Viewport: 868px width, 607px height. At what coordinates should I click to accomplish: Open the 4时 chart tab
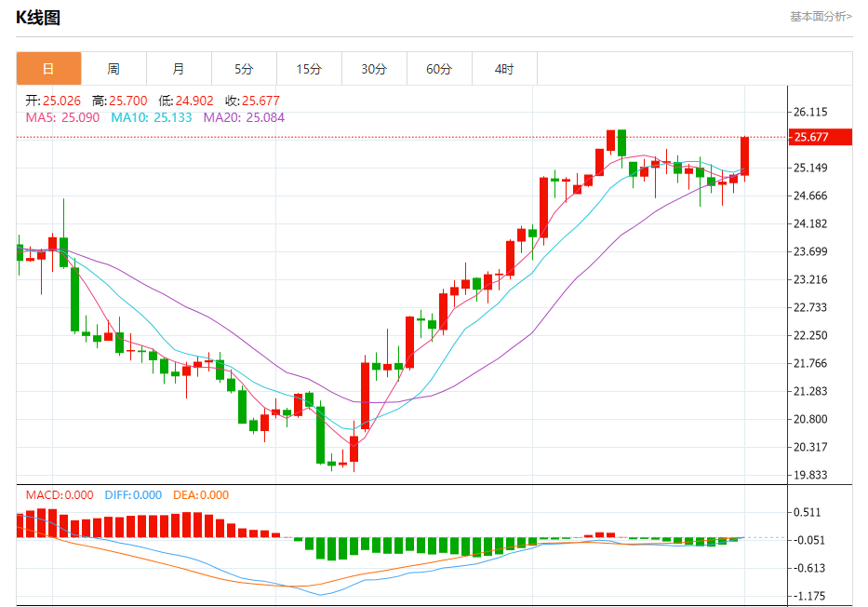point(504,69)
